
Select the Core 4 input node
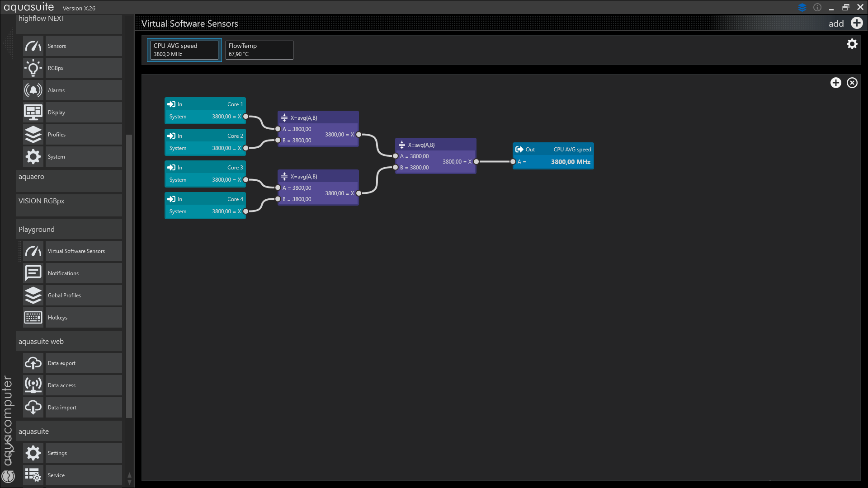[205, 206]
